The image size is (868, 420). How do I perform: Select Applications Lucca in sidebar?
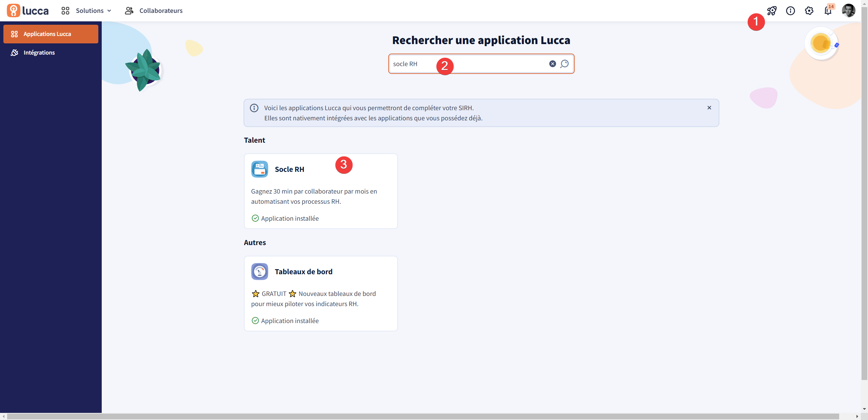[51, 34]
